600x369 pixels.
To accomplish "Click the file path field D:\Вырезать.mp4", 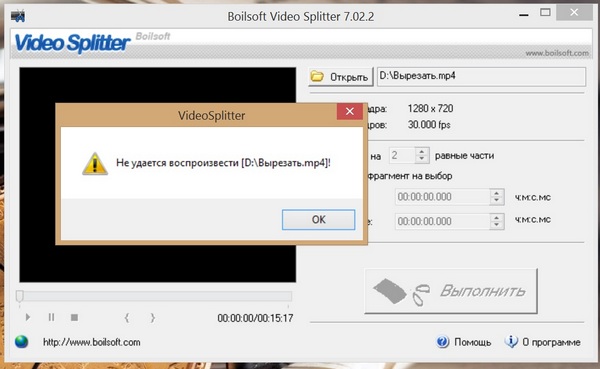I will tap(481, 77).
